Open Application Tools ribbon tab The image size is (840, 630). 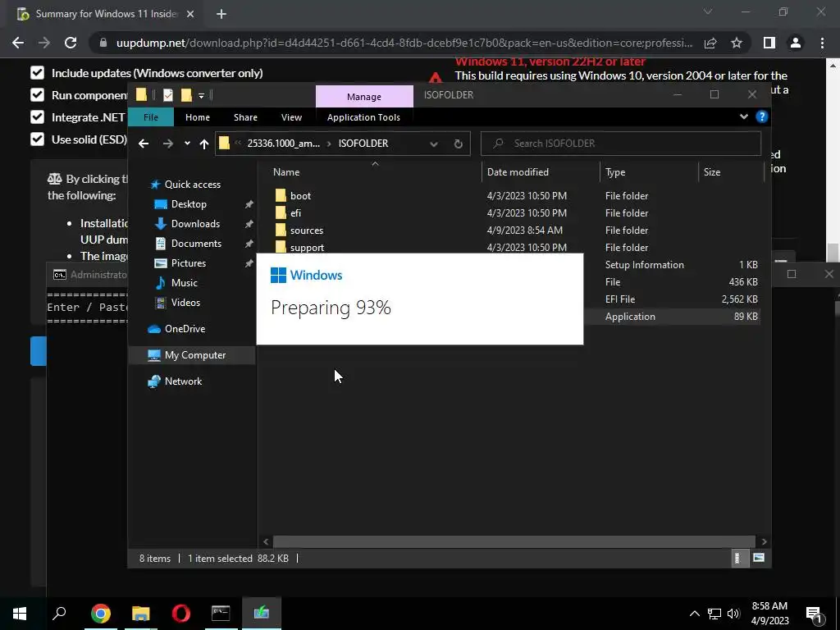click(363, 116)
